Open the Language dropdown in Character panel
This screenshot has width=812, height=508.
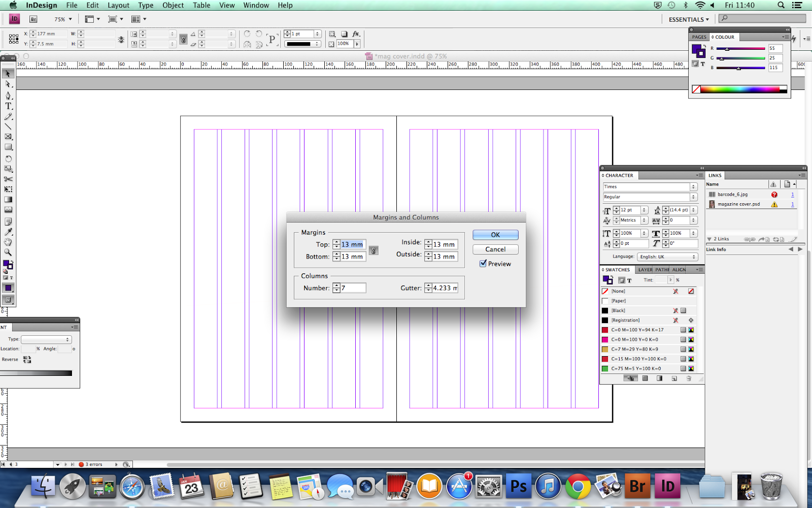[667, 257]
